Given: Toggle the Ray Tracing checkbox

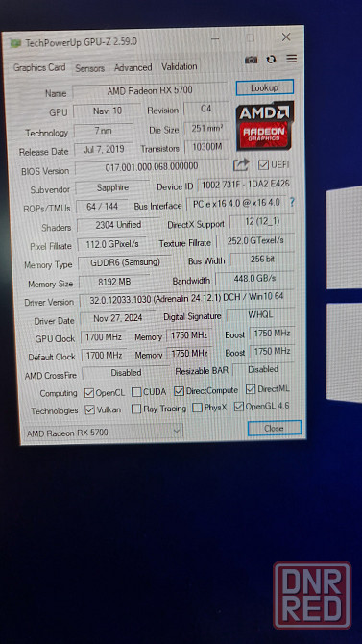Looking at the screenshot, I should [136, 409].
